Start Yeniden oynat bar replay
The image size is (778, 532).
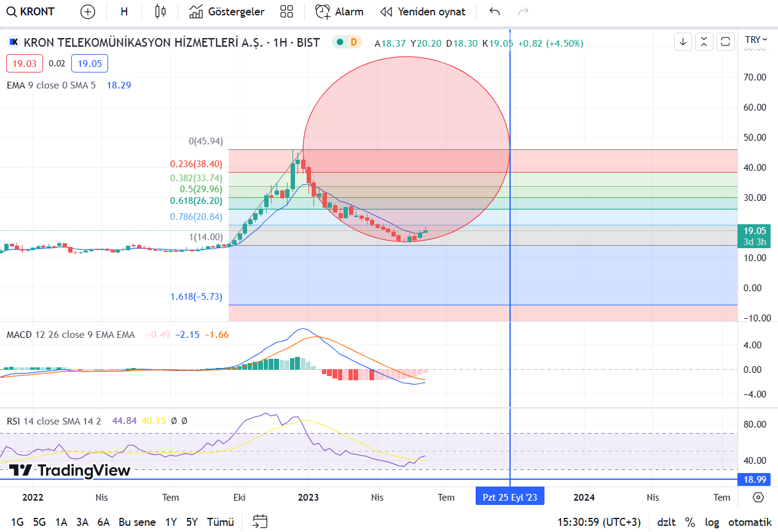[423, 12]
